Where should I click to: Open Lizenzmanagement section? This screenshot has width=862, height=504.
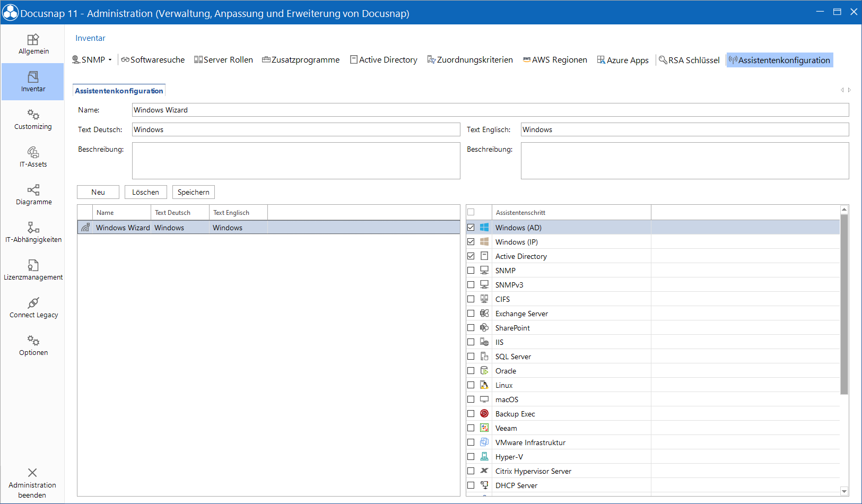(x=33, y=270)
